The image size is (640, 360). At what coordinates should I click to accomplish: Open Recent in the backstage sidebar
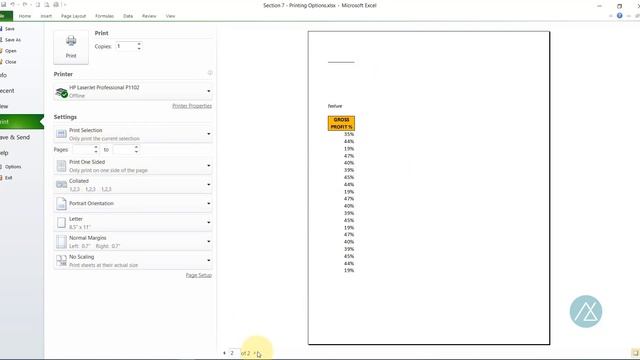coord(7,91)
